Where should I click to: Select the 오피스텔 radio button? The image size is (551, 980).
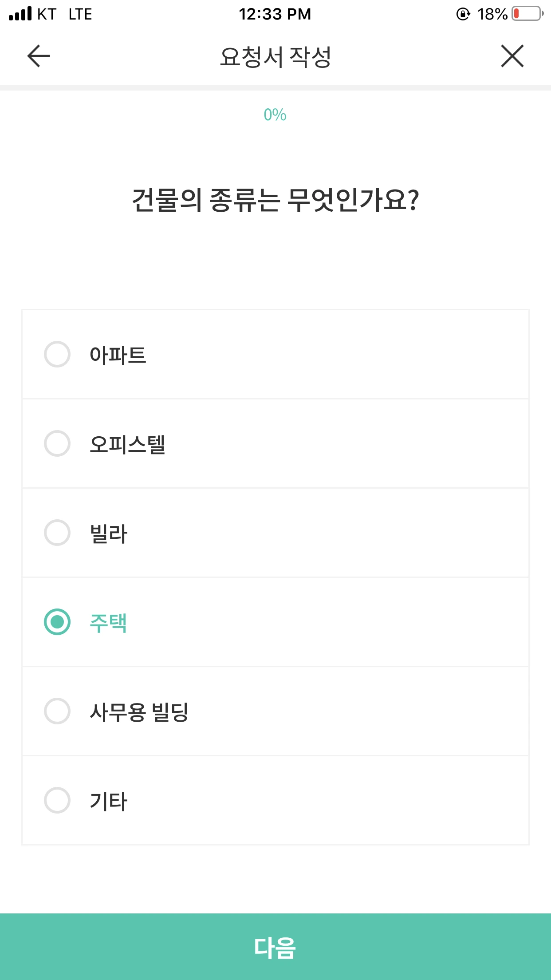[x=57, y=443]
